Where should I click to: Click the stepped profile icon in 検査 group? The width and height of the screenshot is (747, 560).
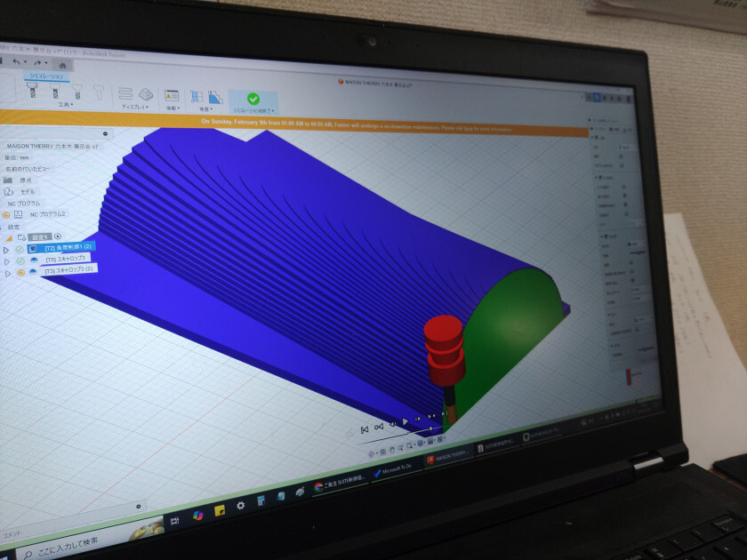point(214,97)
